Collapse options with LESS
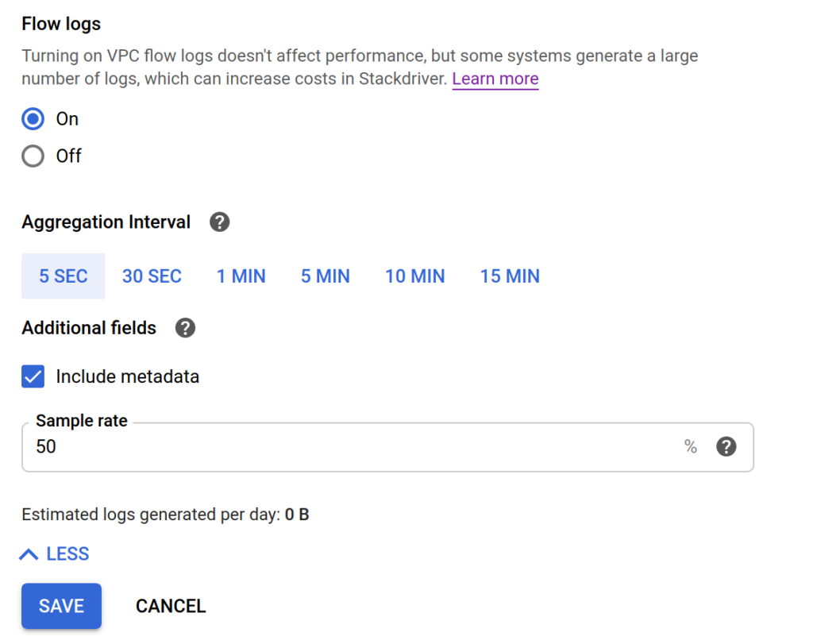The width and height of the screenshot is (813, 644). [55, 553]
